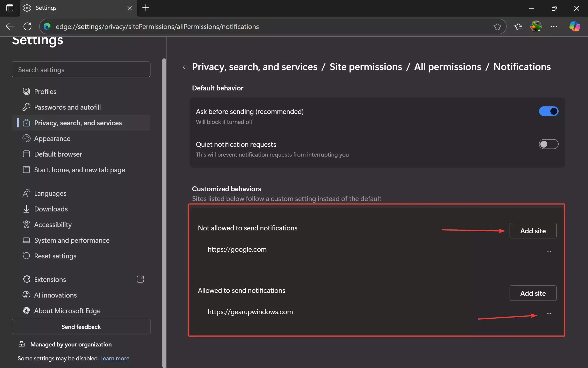
Task: Click inside the Search settings field
Action: pyautogui.click(x=81, y=69)
